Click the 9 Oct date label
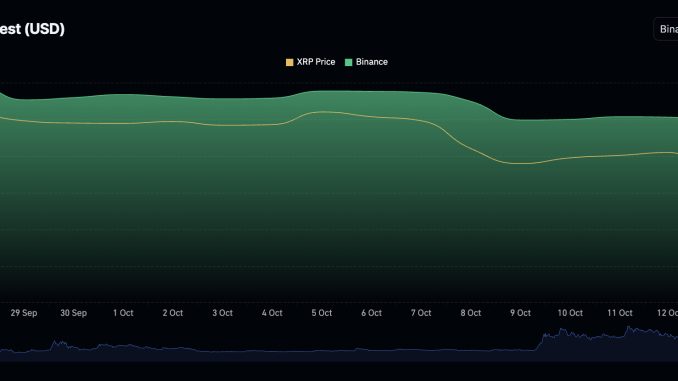The height and width of the screenshot is (381, 678). [520, 313]
